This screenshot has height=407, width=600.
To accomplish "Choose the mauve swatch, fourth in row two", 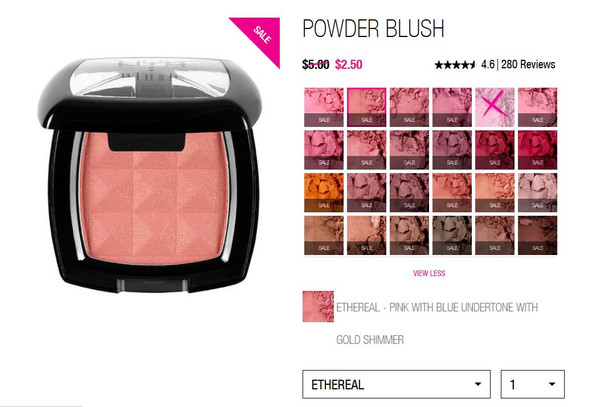I will tap(452, 150).
